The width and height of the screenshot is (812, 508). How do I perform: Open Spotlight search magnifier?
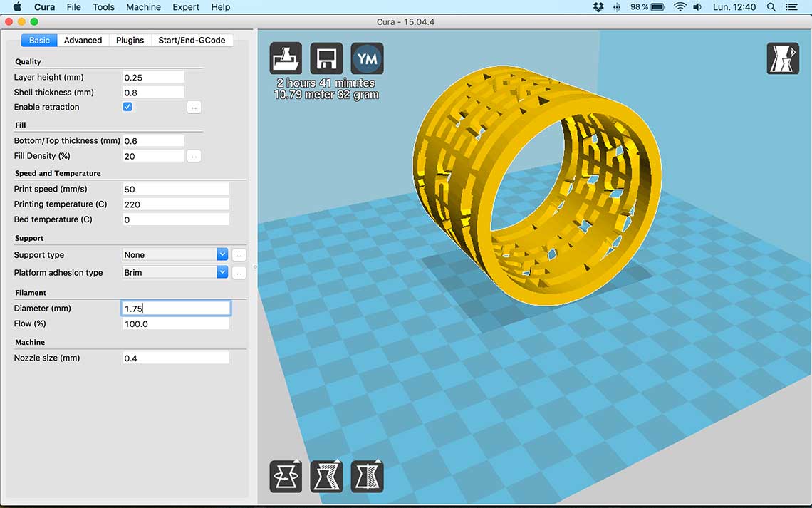(x=771, y=6)
